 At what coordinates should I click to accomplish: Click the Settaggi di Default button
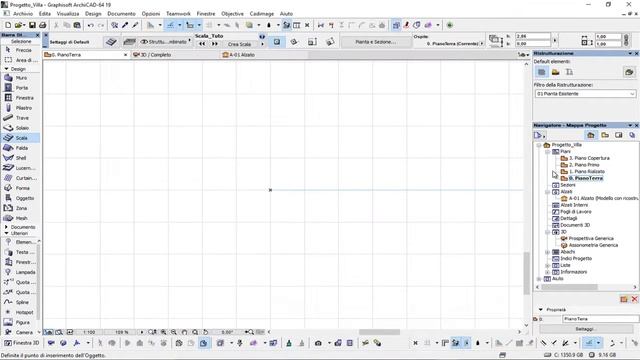coord(69,42)
